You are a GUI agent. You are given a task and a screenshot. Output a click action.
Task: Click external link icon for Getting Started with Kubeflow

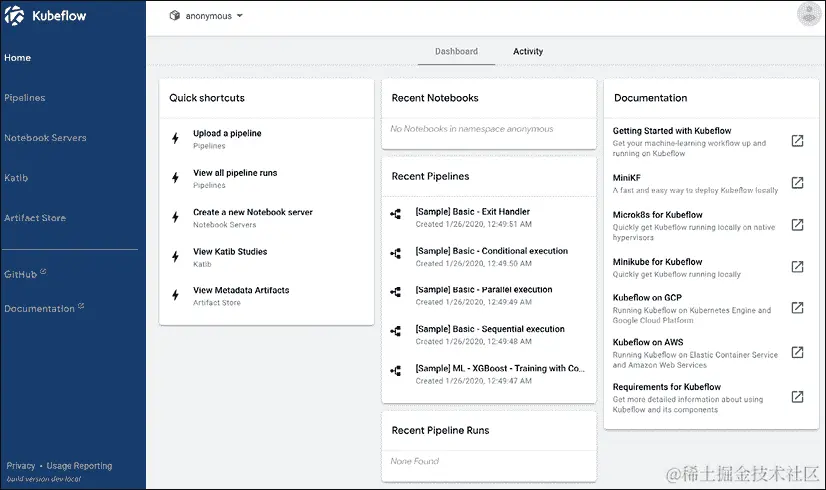pyautogui.click(x=797, y=141)
